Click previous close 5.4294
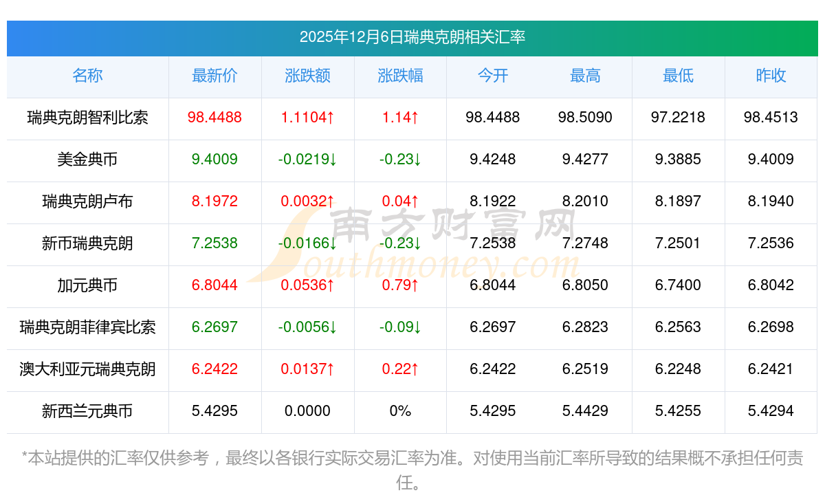The height and width of the screenshot is (504, 825). coord(771,411)
